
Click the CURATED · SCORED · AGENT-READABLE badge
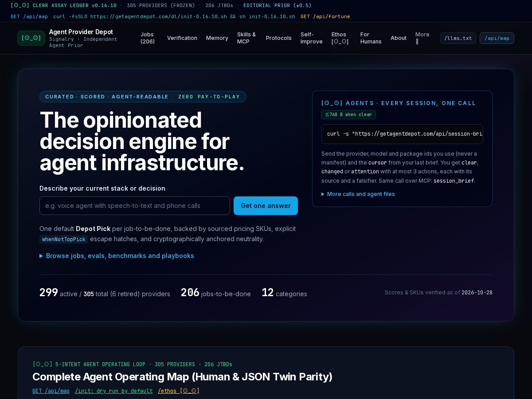pos(143,97)
